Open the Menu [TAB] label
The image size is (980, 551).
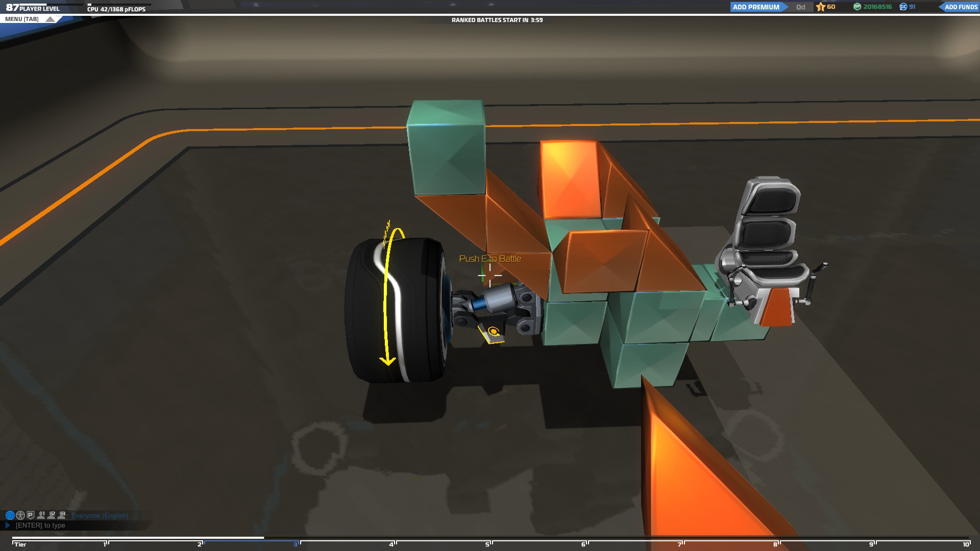click(21, 19)
